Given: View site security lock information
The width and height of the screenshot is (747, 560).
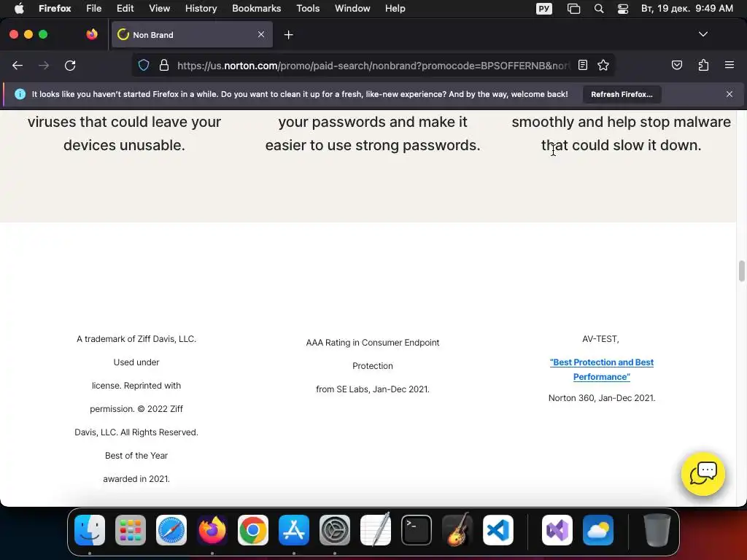Looking at the screenshot, I should pos(164,65).
